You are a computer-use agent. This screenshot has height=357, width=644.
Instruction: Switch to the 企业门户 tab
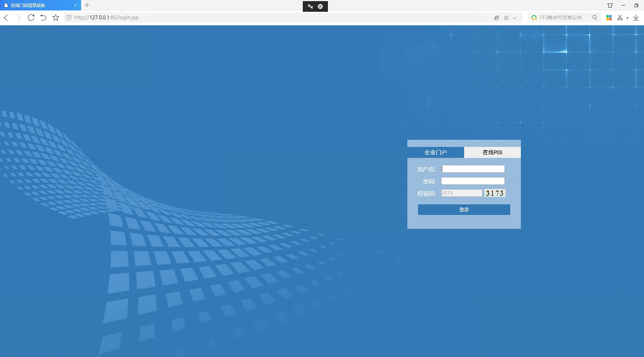[435, 152]
